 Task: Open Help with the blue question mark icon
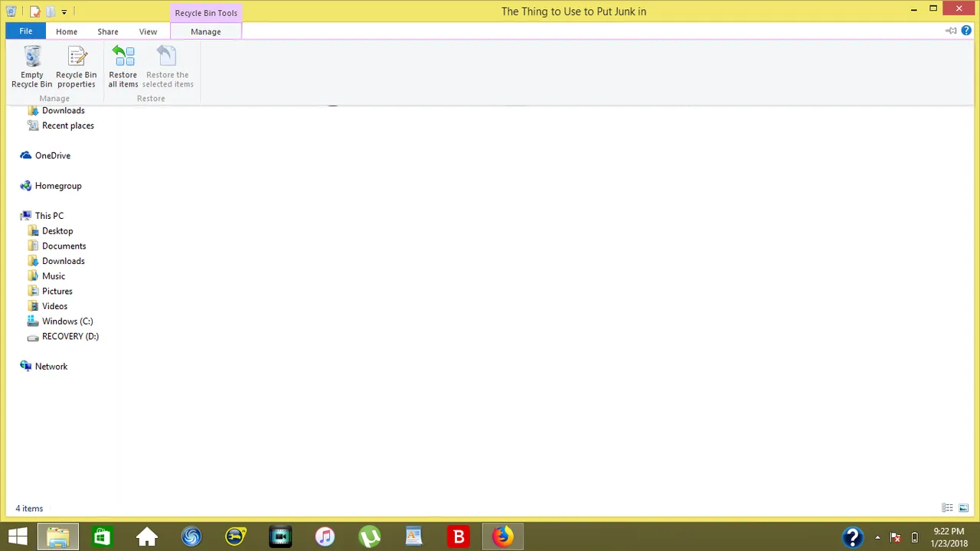pyautogui.click(x=966, y=31)
